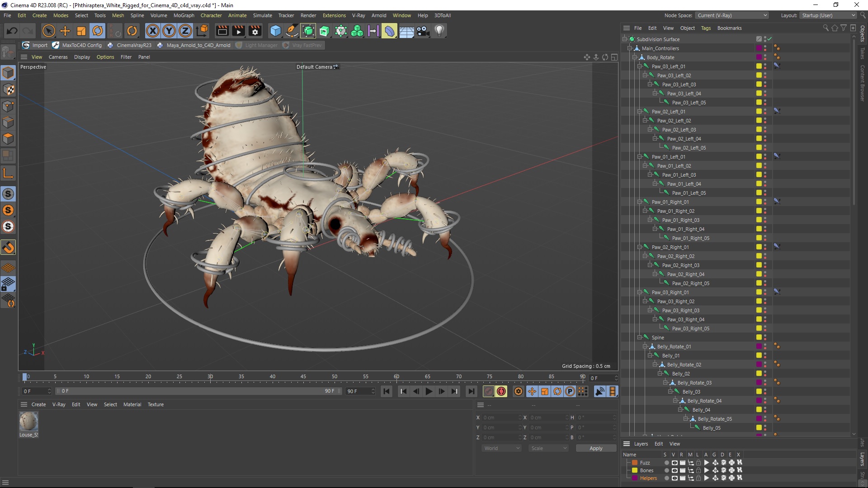
Task: Open the Character menu
Action: pos(211,15)
